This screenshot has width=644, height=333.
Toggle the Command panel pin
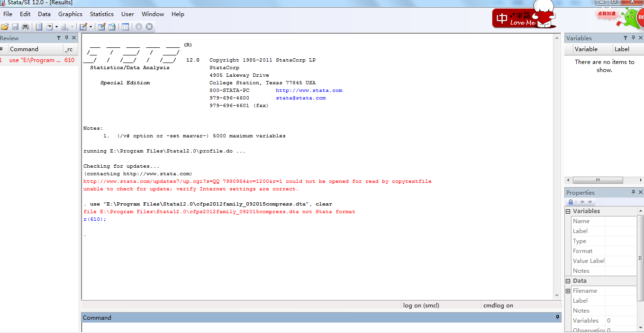pos(558,317)
